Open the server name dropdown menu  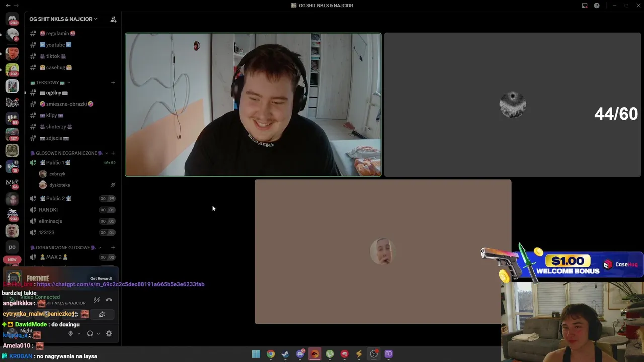pos(63,19)
